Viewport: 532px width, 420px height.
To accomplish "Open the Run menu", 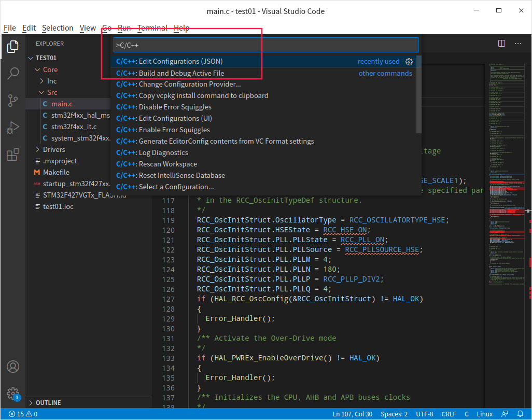I will 124,28.
